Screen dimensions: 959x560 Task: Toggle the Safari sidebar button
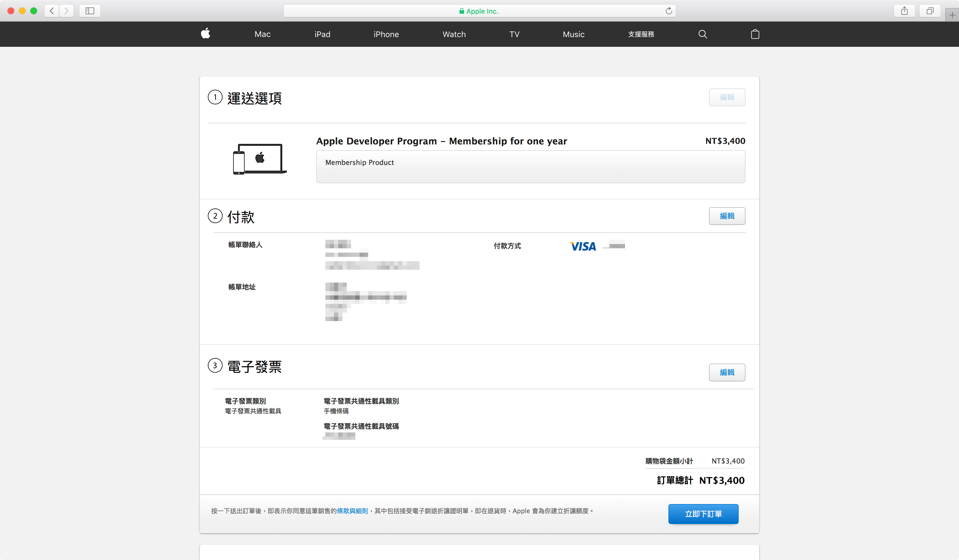90,11
